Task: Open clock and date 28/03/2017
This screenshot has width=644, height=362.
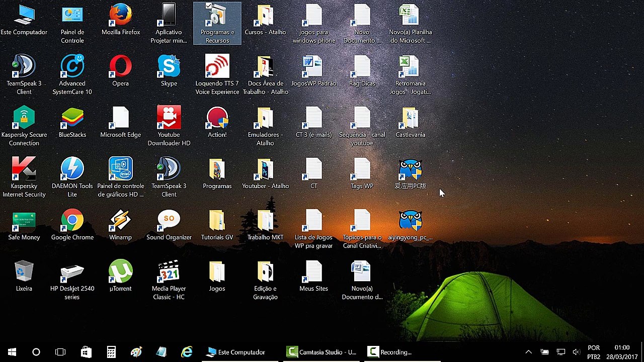Action: [622, 352]
